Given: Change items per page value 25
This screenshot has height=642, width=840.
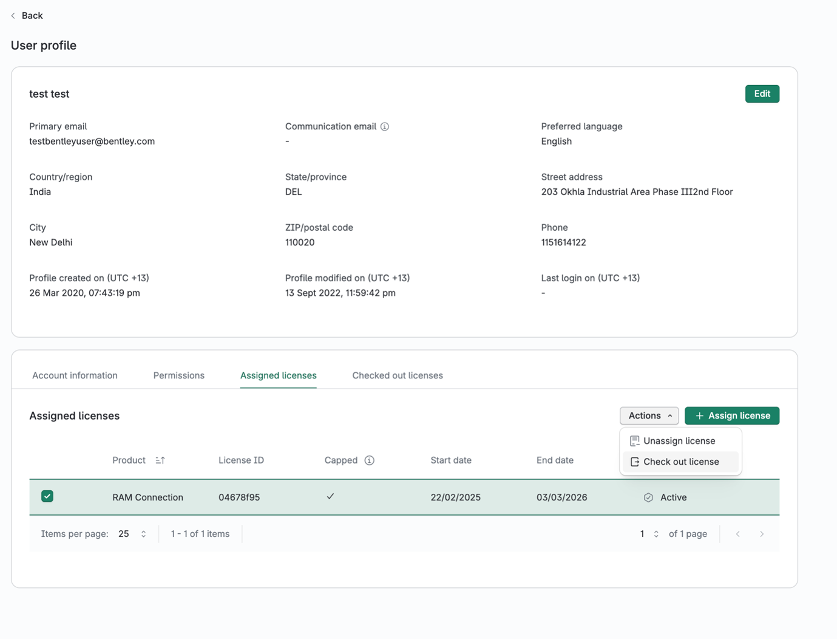Looking at the screenshot, I should coord(132,534).
